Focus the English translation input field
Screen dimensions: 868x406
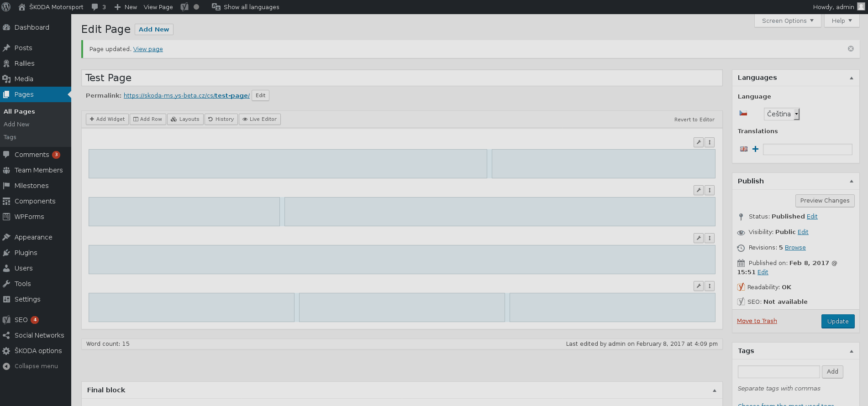[807, 149]
